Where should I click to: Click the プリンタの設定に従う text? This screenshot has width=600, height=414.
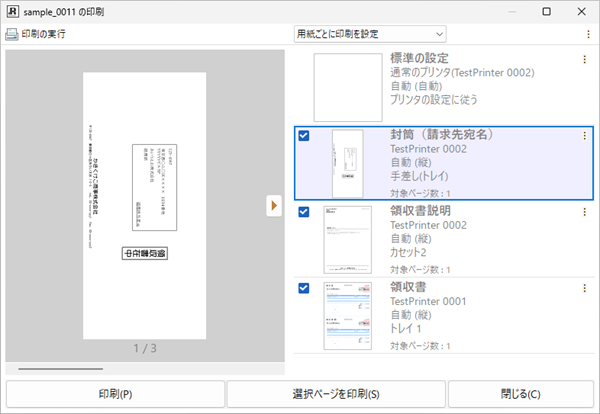point(434,99)
